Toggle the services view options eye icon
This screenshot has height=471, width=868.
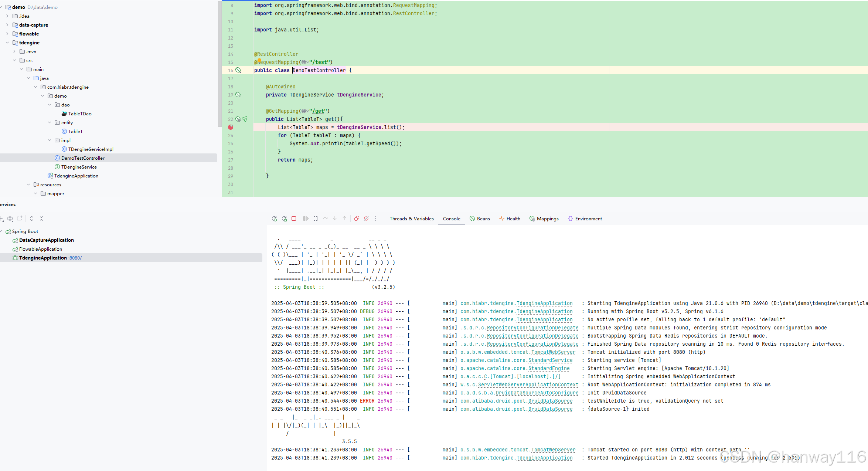(x=10, y=218)
